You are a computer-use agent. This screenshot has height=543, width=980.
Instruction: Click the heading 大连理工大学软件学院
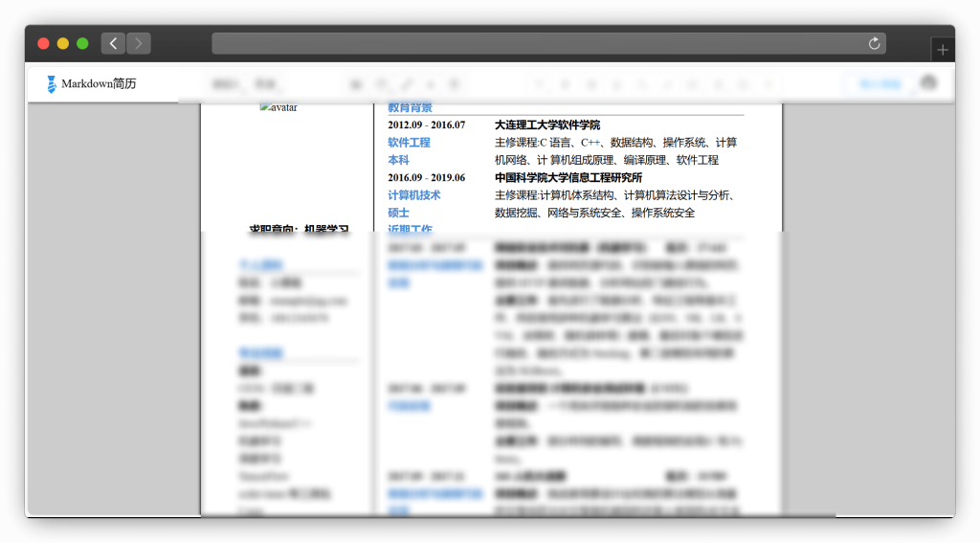[x=547, y=125]
